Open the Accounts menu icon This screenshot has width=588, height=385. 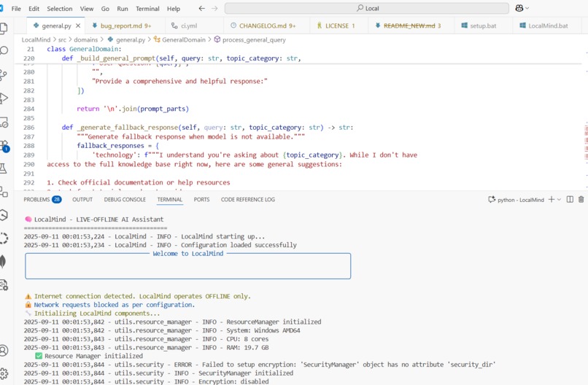click(x=4, y=351)
